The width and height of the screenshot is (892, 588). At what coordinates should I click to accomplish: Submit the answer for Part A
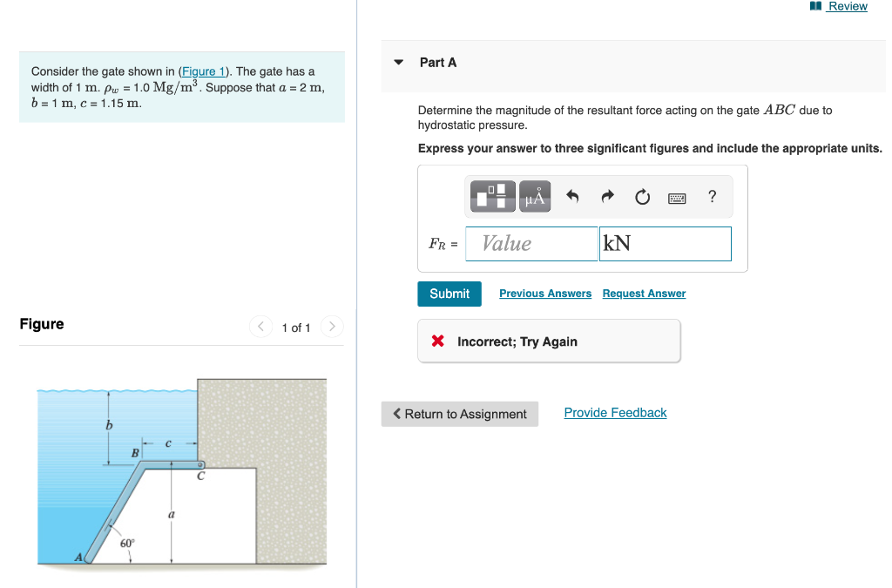[449, 294]
